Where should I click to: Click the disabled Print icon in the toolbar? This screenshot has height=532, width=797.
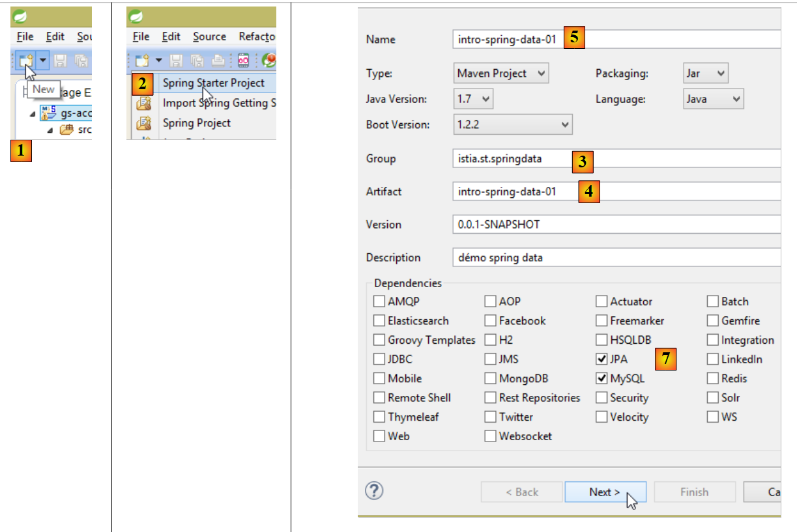[x=218, y=61]
